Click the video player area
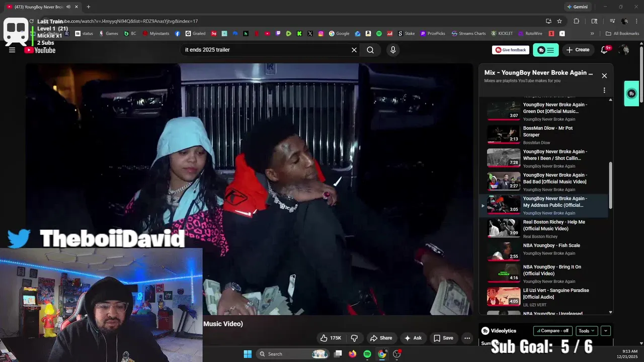Image resolution: width=644 pixels, height=362 pixels. (x=250, y=189)
